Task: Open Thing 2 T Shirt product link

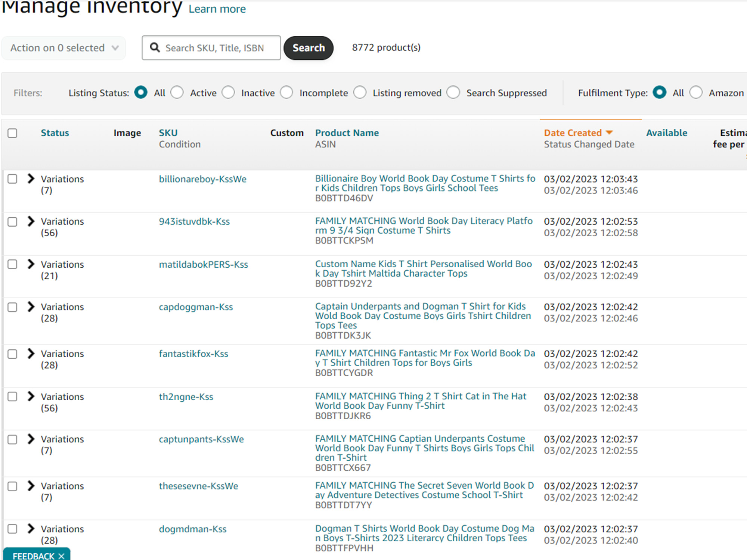Action: (421, 401)
